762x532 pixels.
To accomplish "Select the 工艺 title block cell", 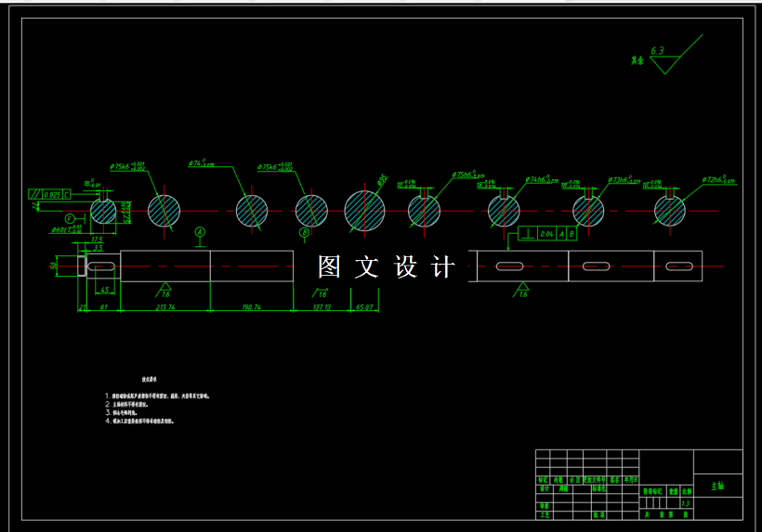I will [x=544, y=514].
